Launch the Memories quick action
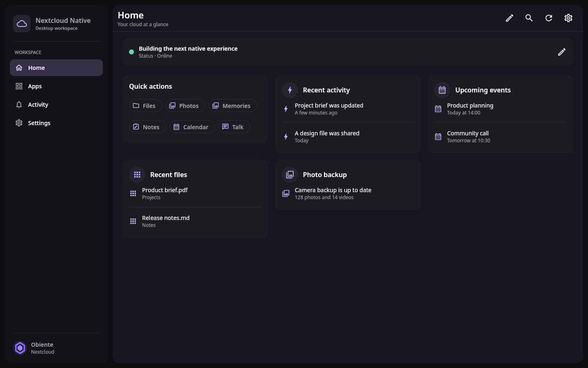Screen dimensions: 588x368 [233, 105]
